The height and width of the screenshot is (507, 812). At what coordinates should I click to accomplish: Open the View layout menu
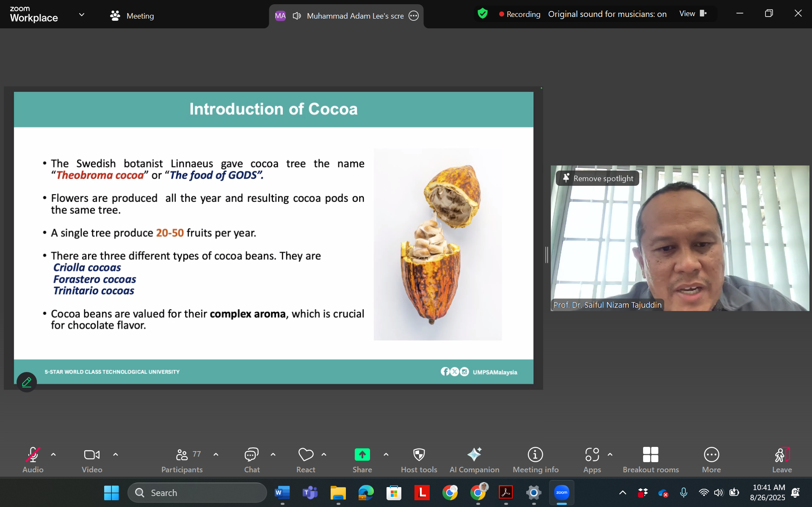tap(692, 14)
